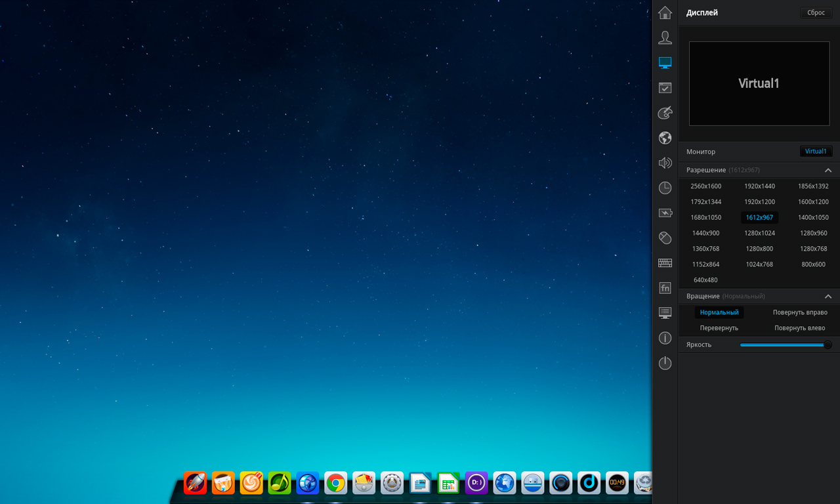Click the Сброс reset button
The image size is (840, 504).
(816, 12)
